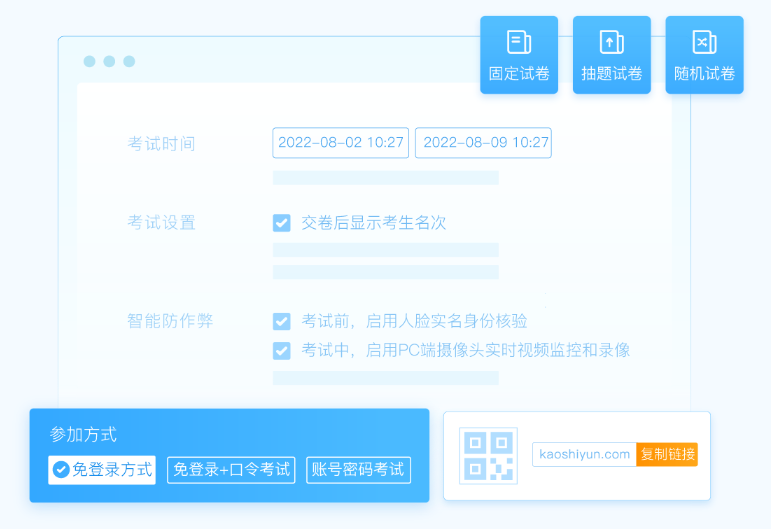Disable face identity verification before exam checkbox
Screen dimensions: 771x529
282,321
